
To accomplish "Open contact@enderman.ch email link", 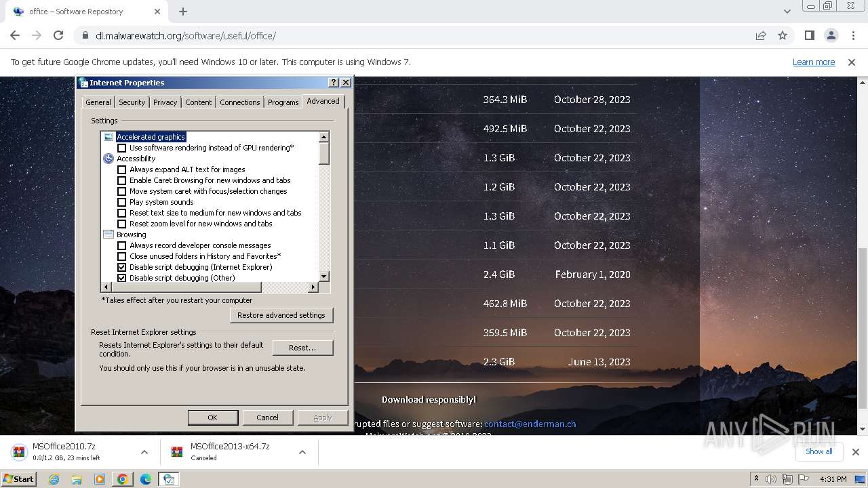I will [x=530, y=424].
